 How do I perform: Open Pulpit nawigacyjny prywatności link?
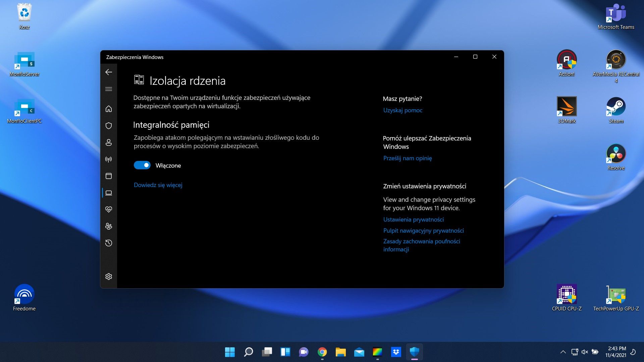[x=424, y=231]
